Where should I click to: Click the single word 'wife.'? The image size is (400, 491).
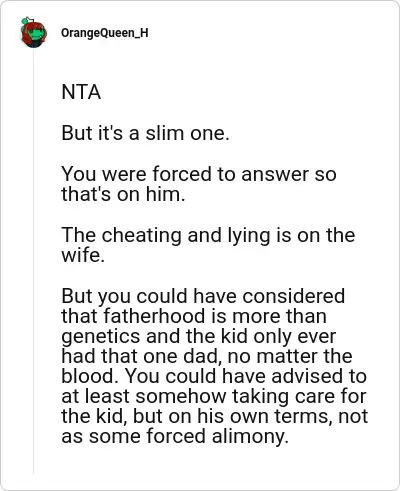click(83, 255)
